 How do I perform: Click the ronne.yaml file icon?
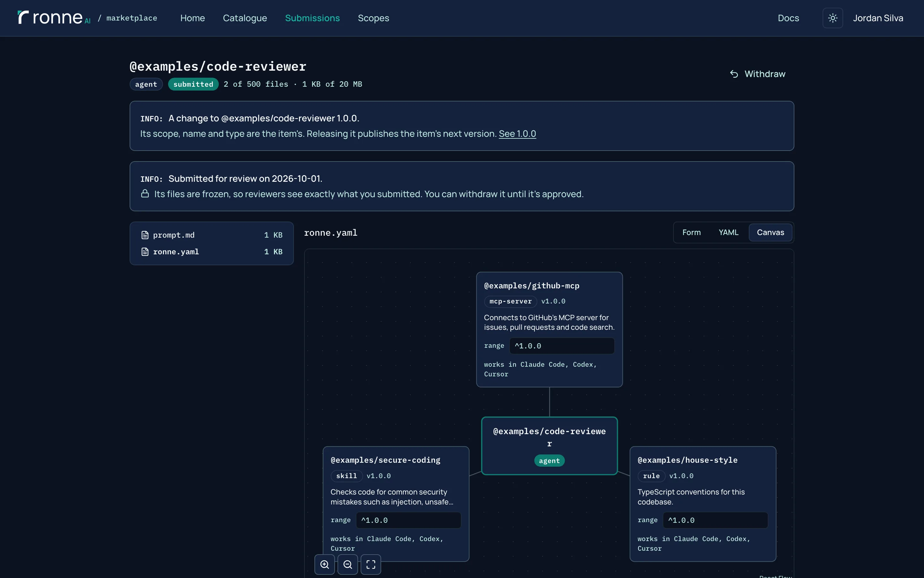pos(145,251)
